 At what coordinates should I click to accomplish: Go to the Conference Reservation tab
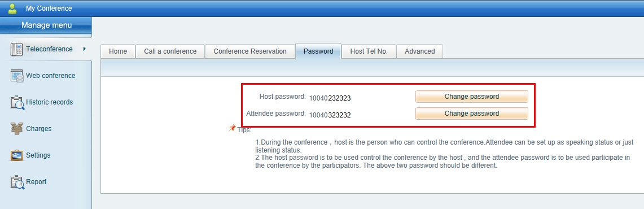pos(249,51)
